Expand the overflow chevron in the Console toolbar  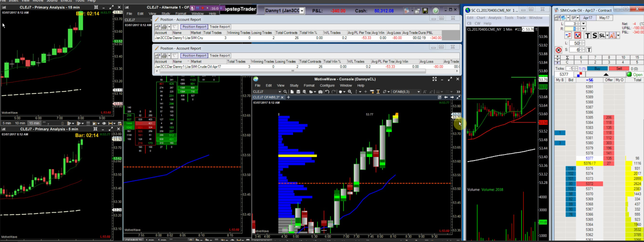click(x=458, y=92)
